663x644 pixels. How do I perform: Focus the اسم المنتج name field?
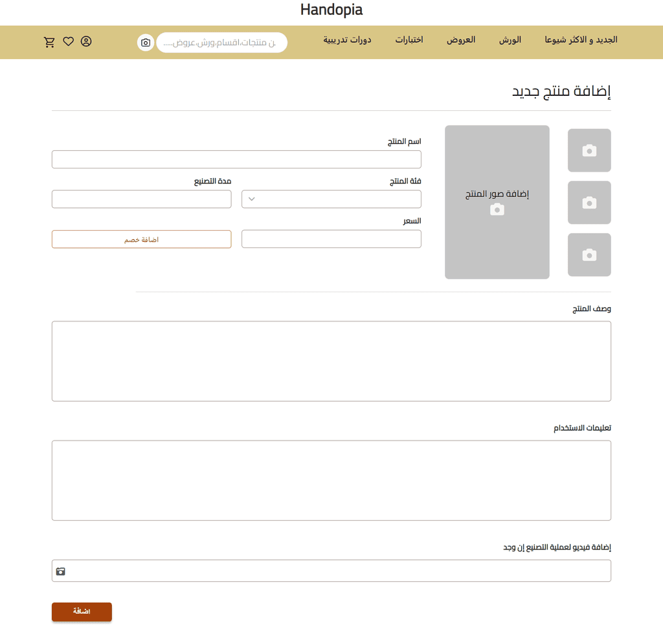coord(236,159)
